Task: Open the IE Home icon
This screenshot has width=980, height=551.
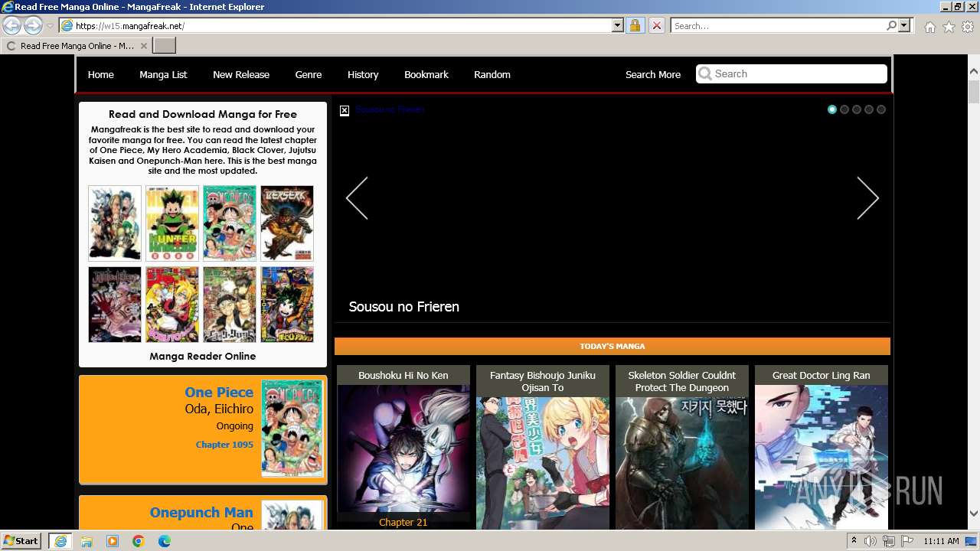Action: (929, 27)
